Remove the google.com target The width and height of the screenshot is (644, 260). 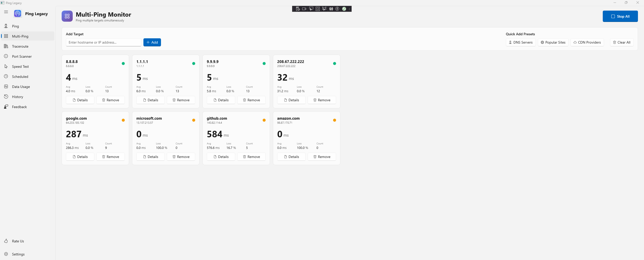coord(110,157)
